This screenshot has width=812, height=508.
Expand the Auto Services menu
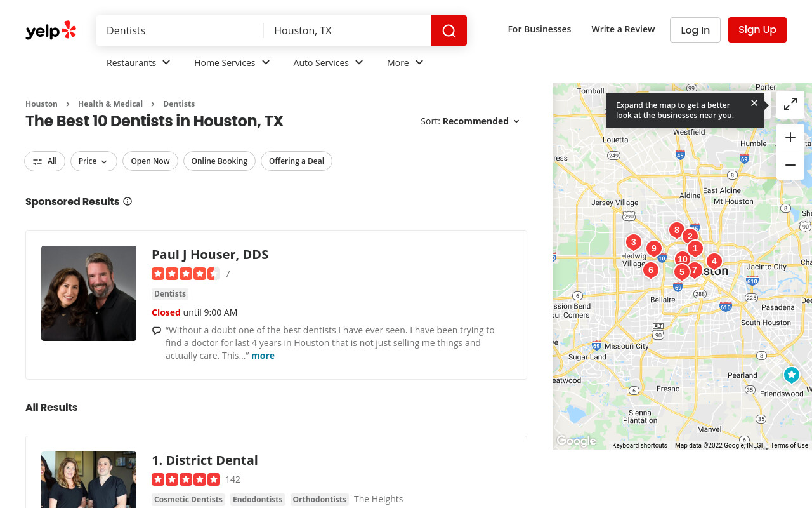(329, 63)
